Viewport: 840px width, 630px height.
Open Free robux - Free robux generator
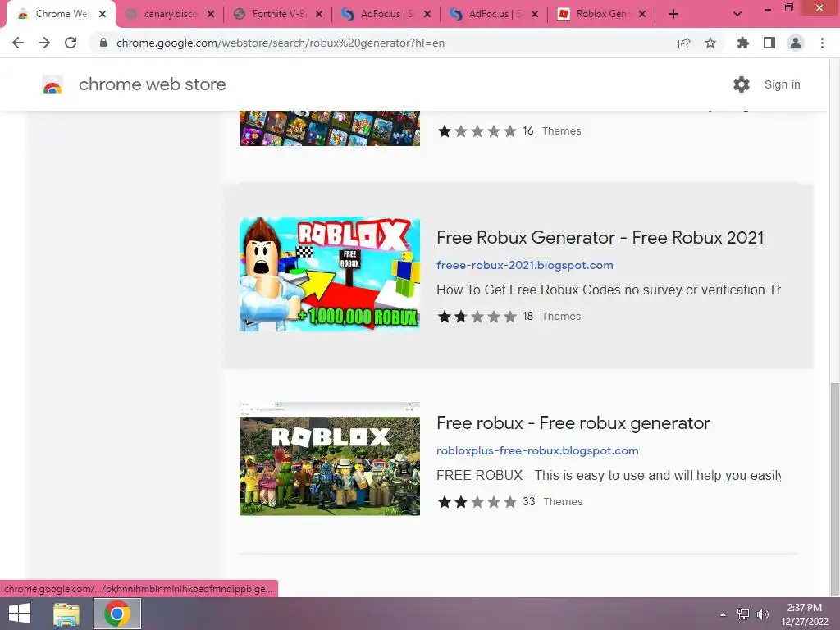[x=573, y=423]
